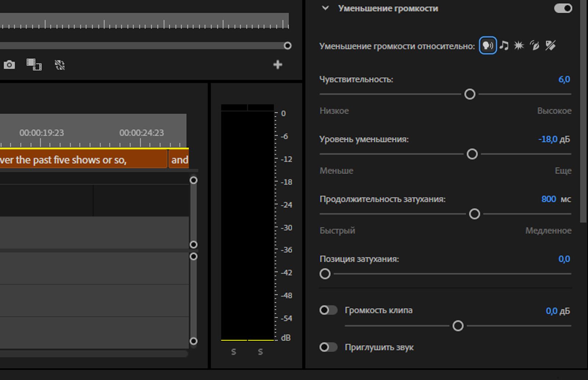Click the dB label under the meter scale
Screen dimensions: 588x380
coord(286,338)
